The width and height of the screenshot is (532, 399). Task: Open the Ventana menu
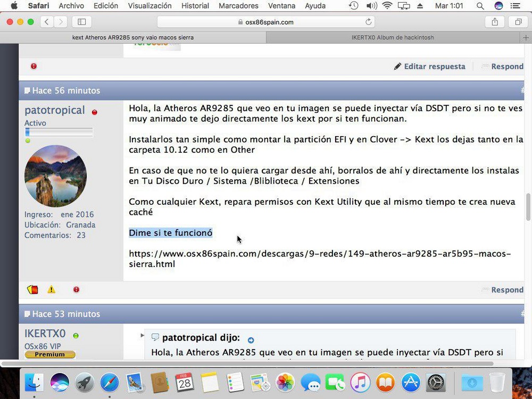coord(281,6)
